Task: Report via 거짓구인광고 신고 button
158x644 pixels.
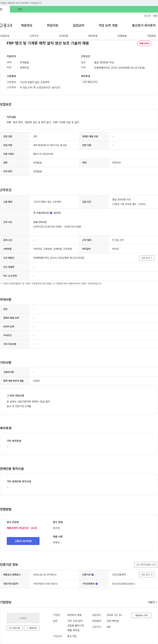Action: (146, 564)
